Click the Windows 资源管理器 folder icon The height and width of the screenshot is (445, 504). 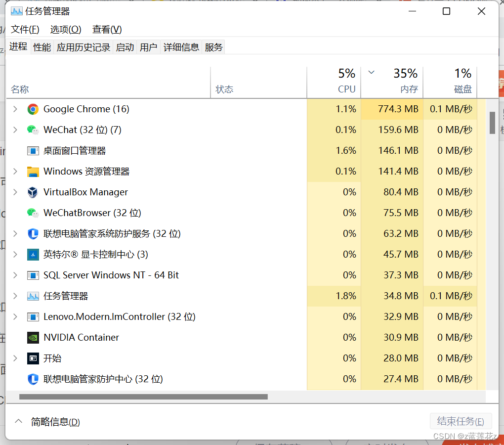pyautogui.click(x=33, y=172)
